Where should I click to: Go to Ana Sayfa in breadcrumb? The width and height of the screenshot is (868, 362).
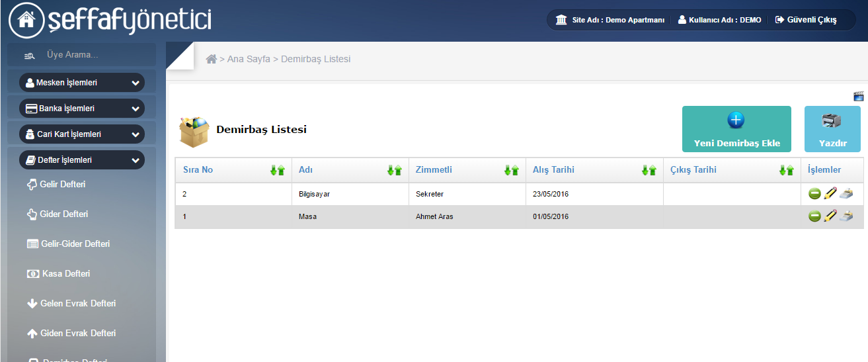point(249,59)
